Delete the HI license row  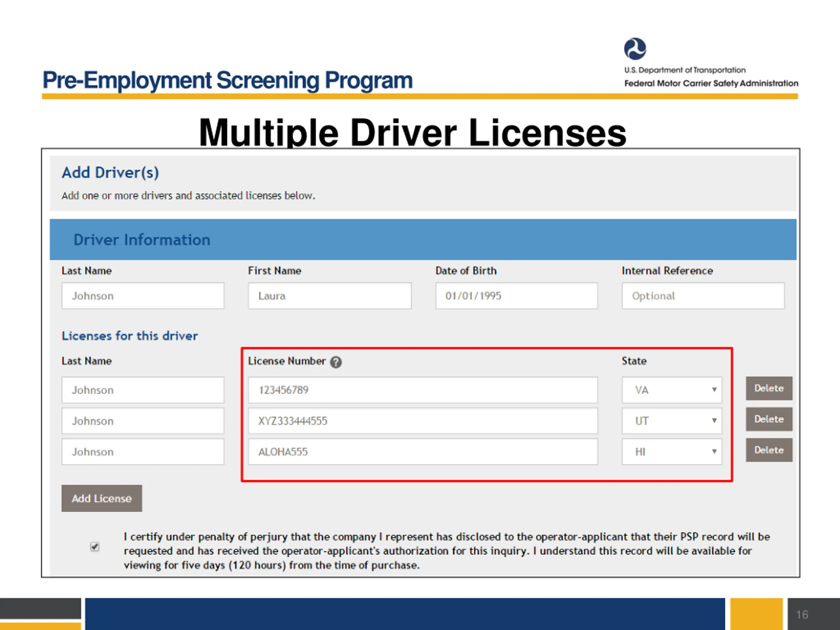coord(769,450)
